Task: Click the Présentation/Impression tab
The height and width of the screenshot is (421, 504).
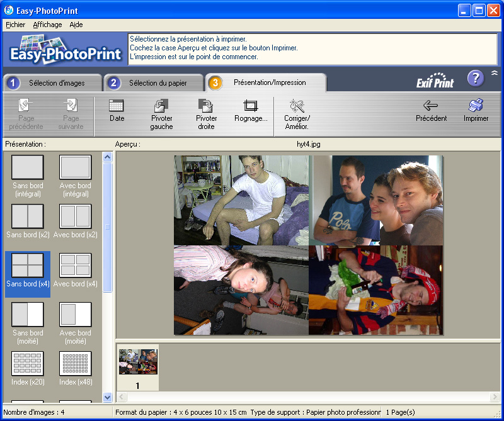Action: 266,82
